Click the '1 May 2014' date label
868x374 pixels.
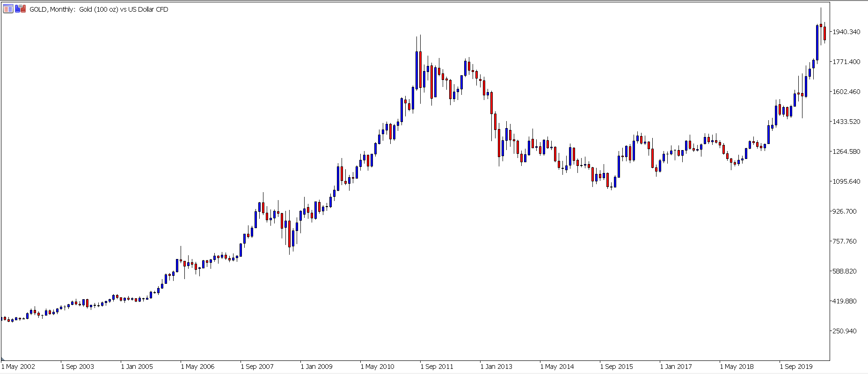[x=557, y=367]
